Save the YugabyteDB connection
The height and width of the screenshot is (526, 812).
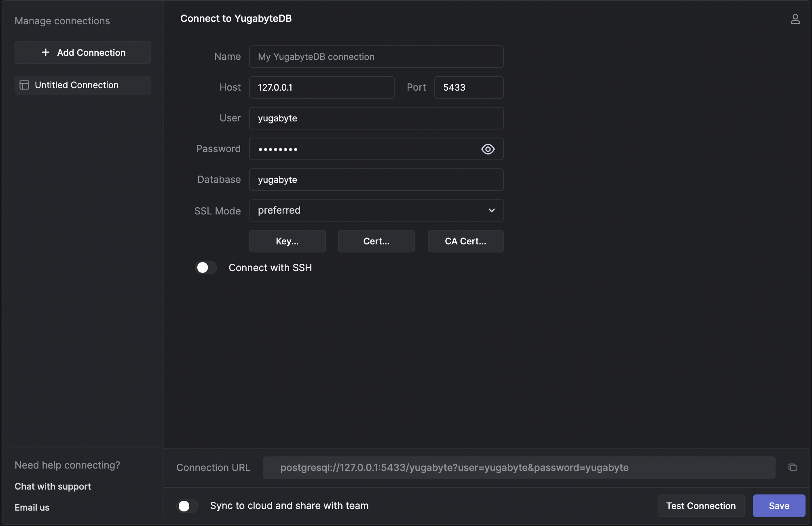point(778,505)
